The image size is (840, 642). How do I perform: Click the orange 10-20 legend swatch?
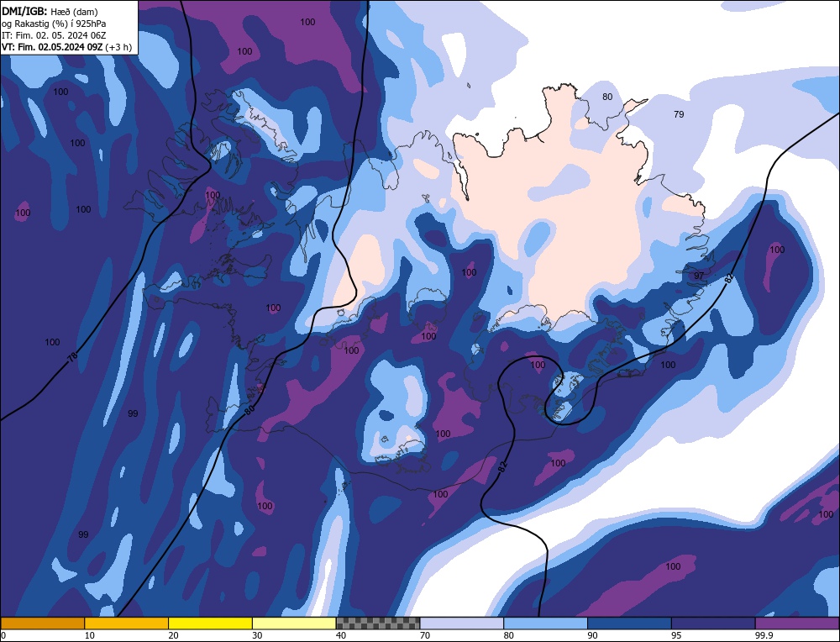pyautogui.click(x=127, y=624)
